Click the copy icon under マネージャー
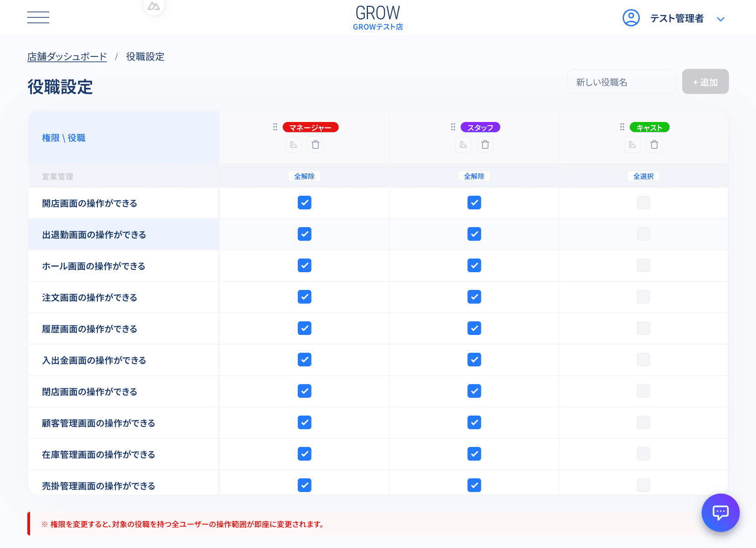Image resolution: width=756 pixels, height=548 pixels. tap(294, 145)
